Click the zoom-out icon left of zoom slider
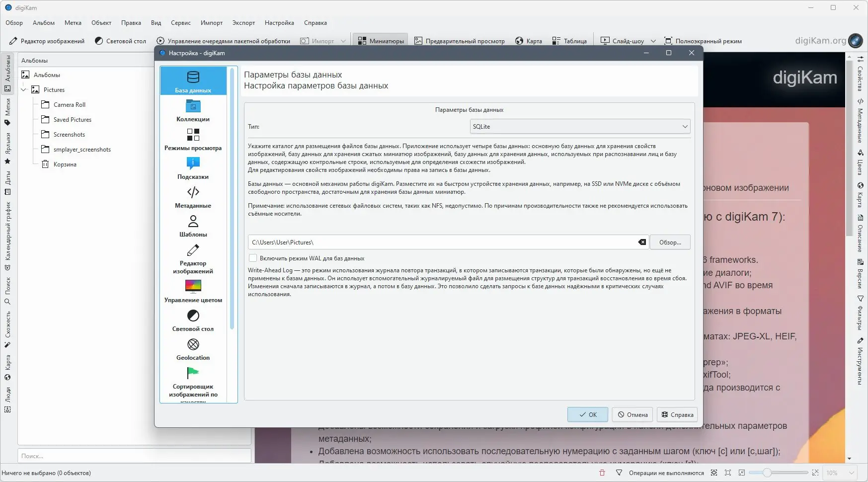The image size is (868, 482). pos(741,473)
